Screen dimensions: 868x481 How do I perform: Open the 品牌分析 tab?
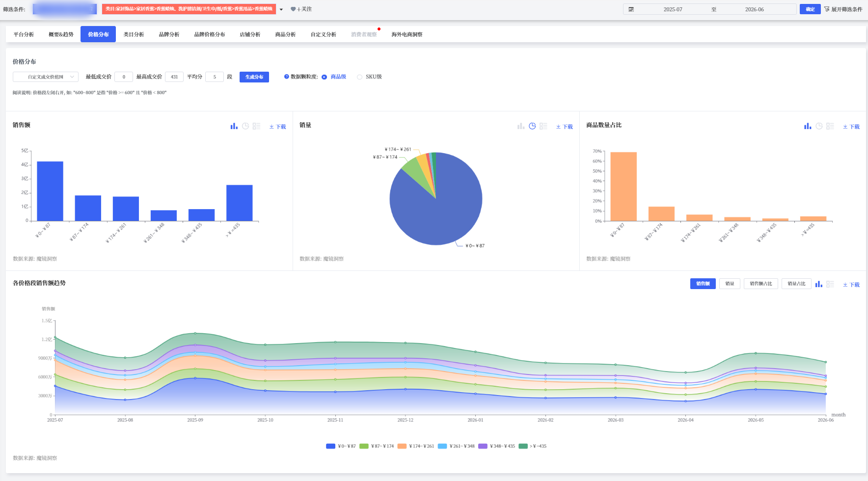[169, 34]
